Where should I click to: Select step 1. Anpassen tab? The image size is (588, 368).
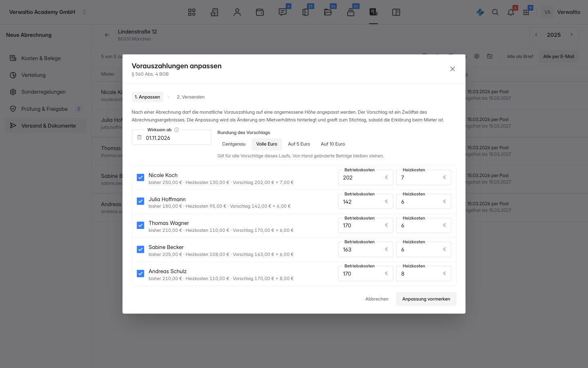[x=147, y=97]
